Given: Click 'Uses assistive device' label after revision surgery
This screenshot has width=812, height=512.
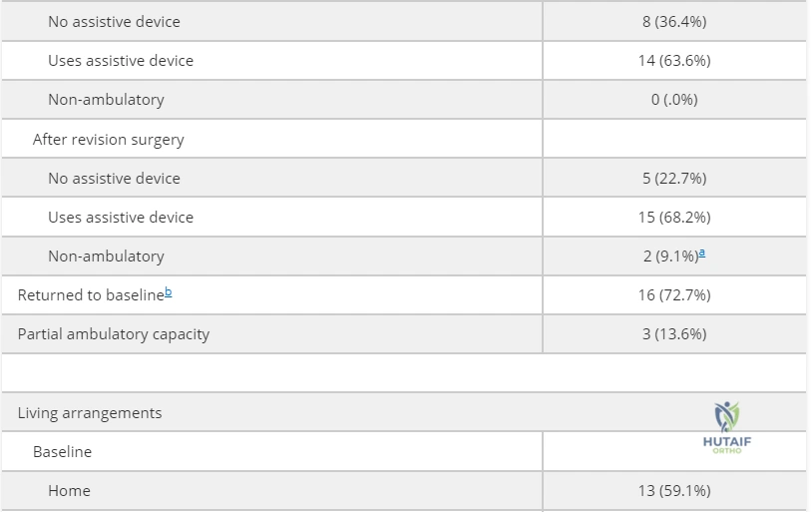Looking at the screenshot, I should click(121, 217).
